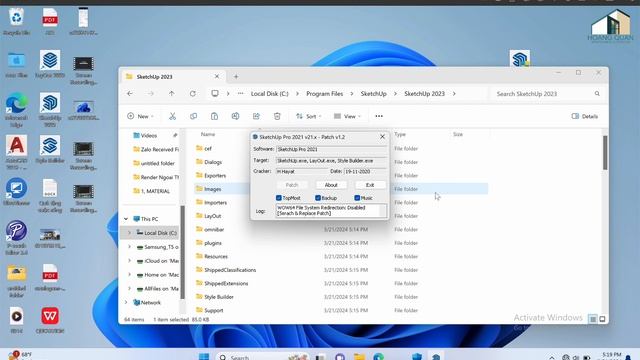This screenshot has height=360, width=640.
Task: Click the navigation pane scrollbar
Action: point(182,252)
